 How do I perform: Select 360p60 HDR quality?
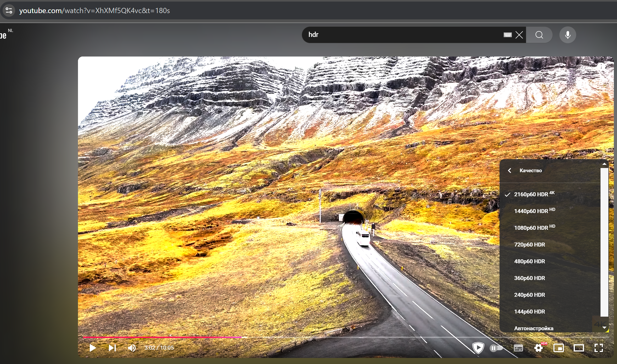(x=550, y=278)
